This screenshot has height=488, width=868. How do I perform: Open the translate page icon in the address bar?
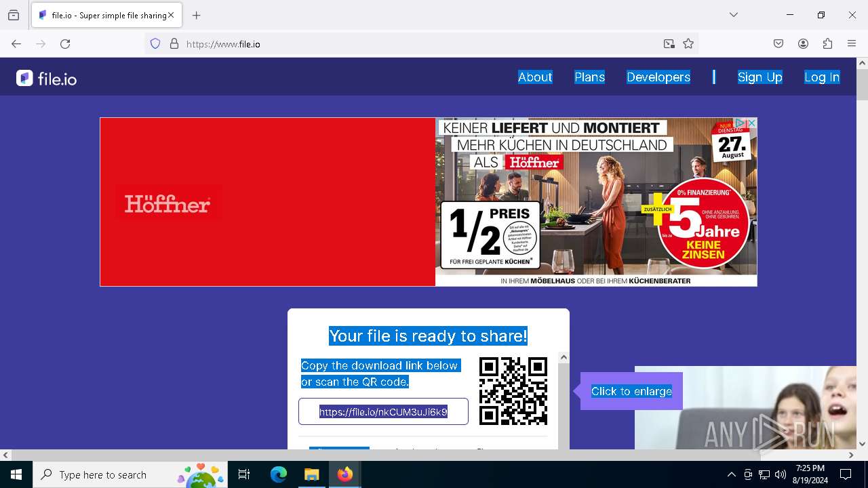(x=669, y=44)
